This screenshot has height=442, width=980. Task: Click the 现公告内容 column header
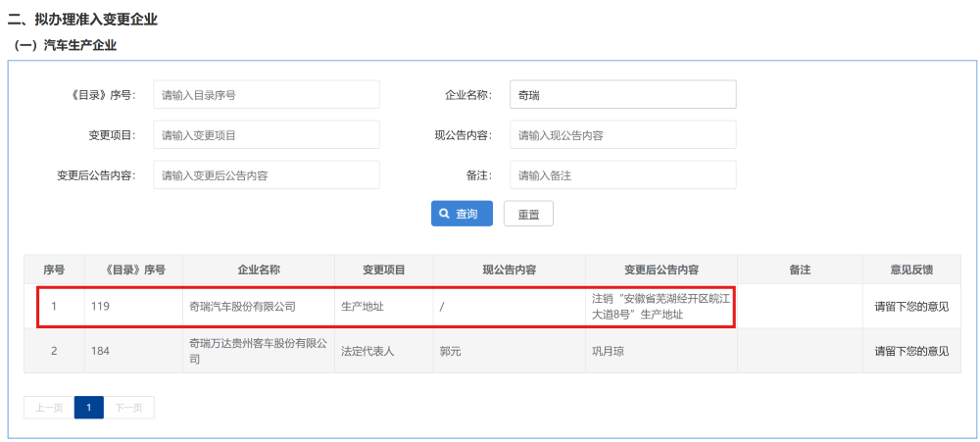pyautogui.click(x=510, y=270)
